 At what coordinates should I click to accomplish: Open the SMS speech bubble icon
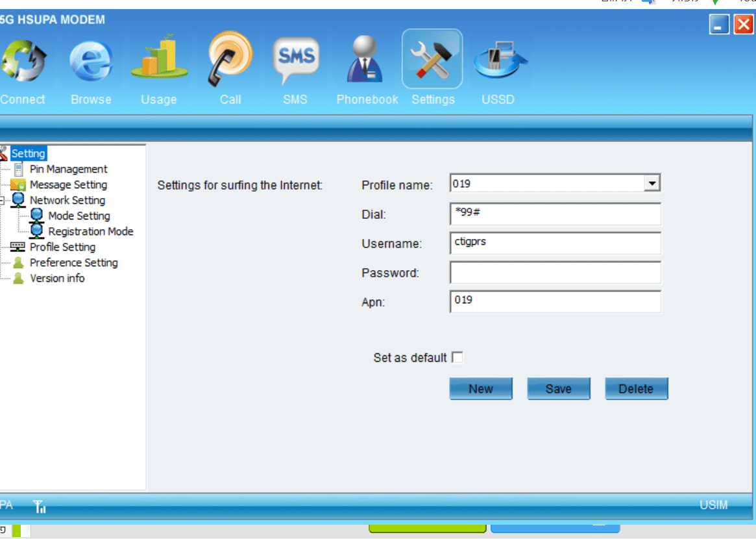pos(295,60)
